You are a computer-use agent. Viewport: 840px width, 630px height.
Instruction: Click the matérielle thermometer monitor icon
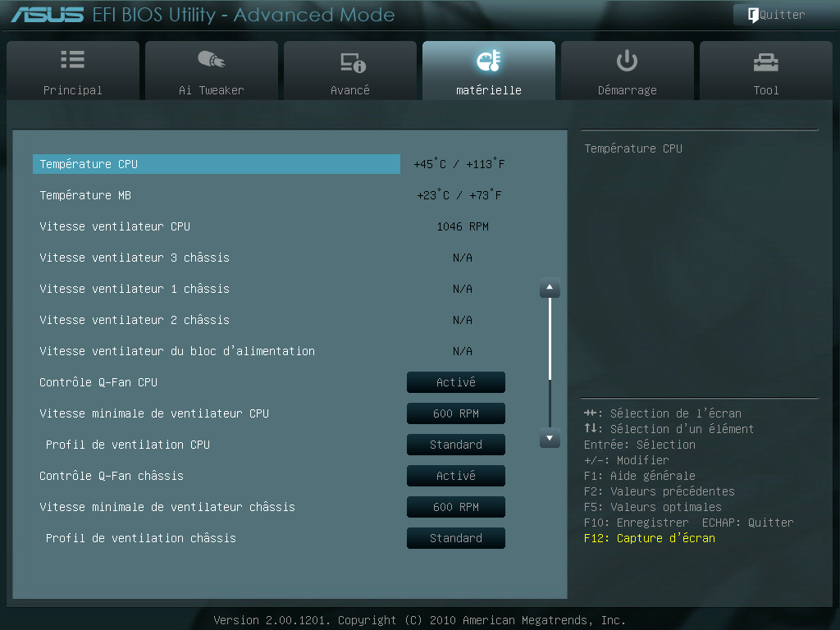pyautogui.click(x=488, y=61)
